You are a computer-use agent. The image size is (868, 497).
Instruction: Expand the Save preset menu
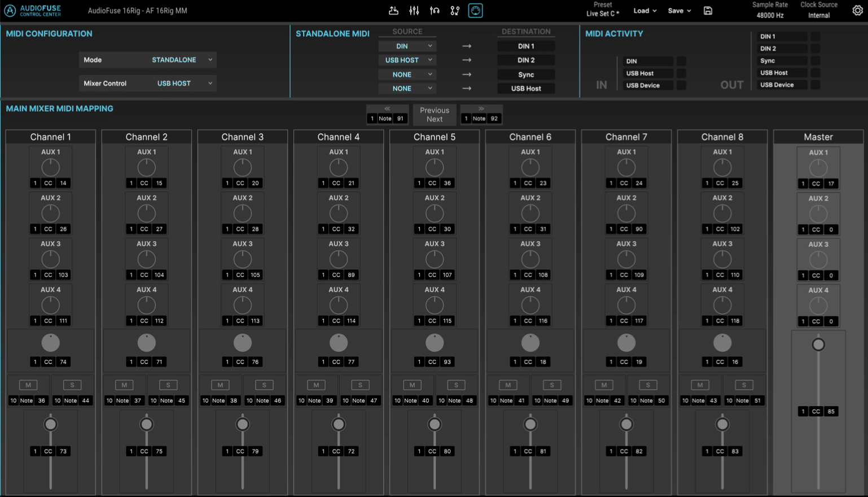coord(680,11)
